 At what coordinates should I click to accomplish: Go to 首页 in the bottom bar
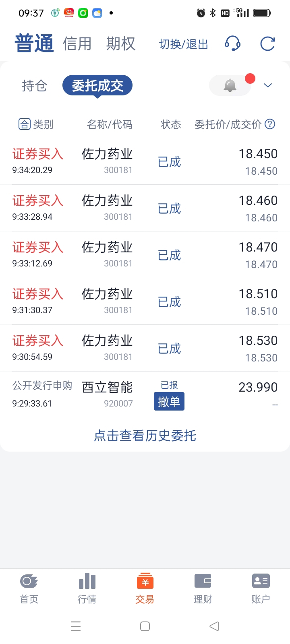pos(29,588)
